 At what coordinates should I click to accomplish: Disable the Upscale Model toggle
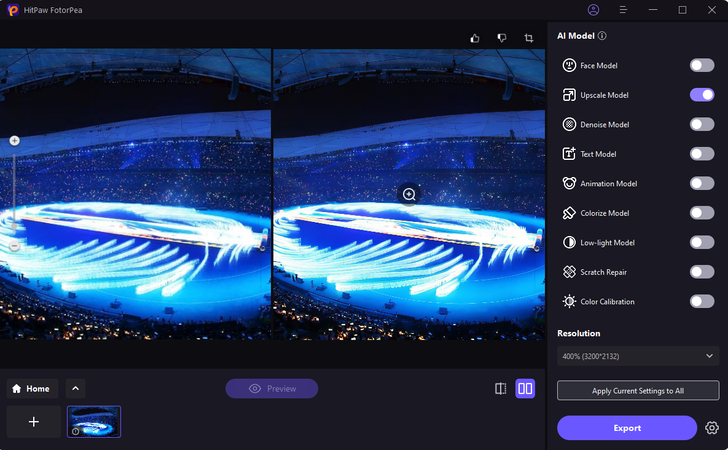click(x=701, y=95)
